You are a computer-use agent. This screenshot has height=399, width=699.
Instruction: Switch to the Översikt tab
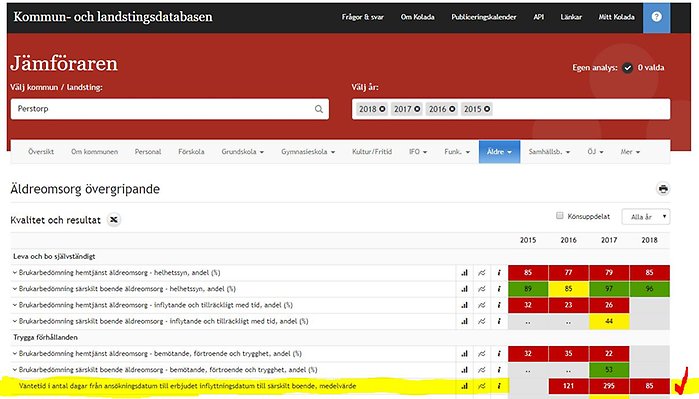click(41, 152)
